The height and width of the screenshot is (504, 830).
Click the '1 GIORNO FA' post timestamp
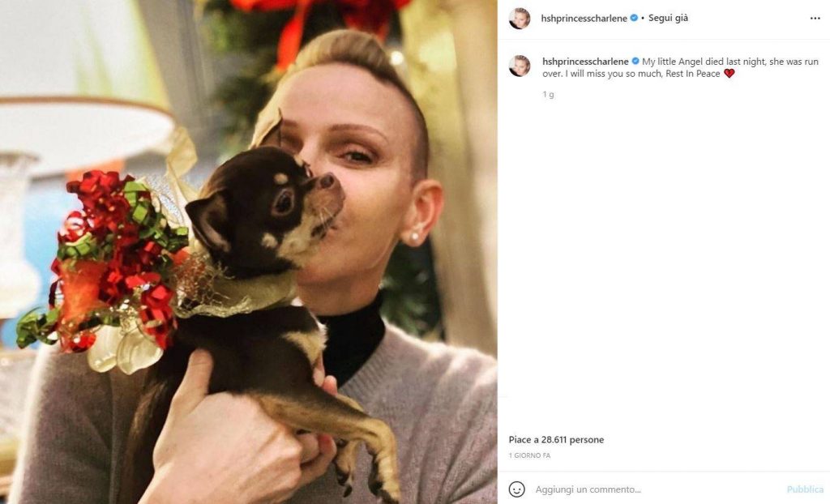tap(529, 455)
